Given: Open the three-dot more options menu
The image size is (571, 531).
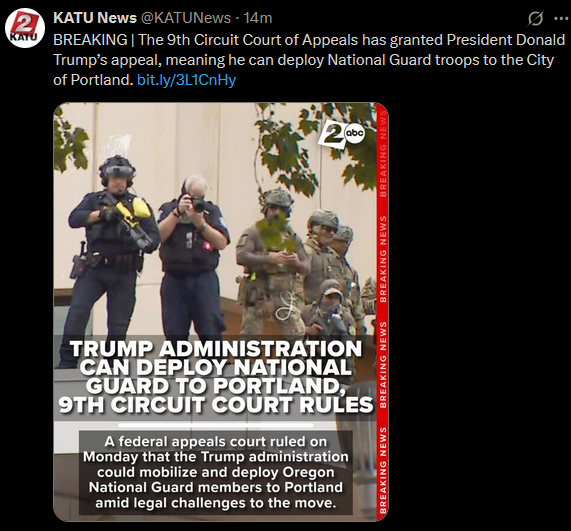Looking at the screenshot, I should click(x=561, y=18).
